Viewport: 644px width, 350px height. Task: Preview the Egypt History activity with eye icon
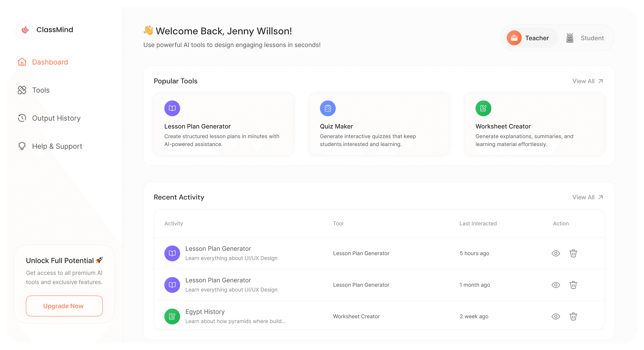pos(556,316)
